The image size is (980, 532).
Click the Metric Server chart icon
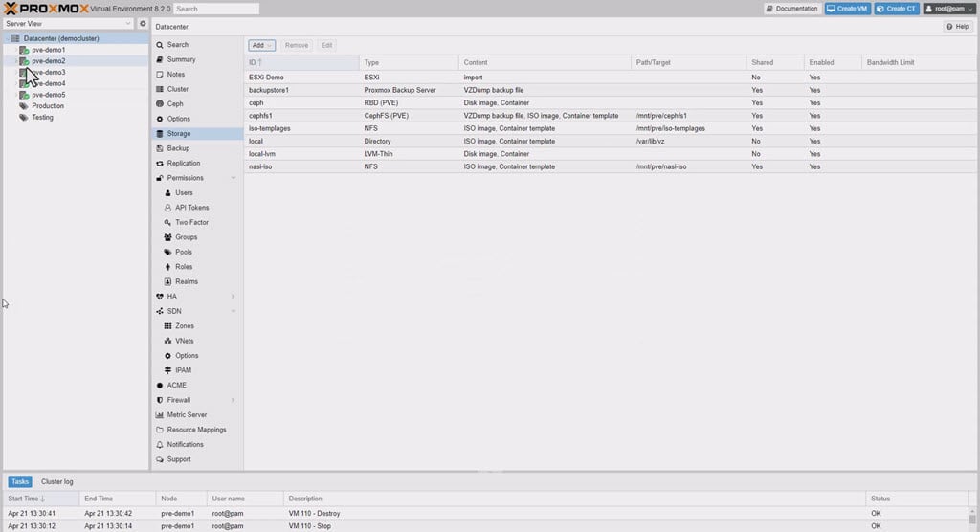(x=160, y=415)
